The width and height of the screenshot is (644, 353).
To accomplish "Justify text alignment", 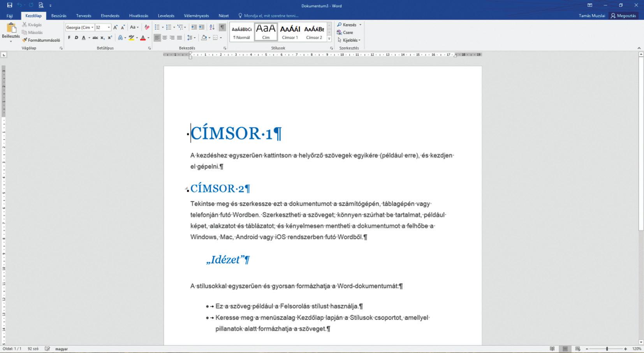I will coord(179,38).
